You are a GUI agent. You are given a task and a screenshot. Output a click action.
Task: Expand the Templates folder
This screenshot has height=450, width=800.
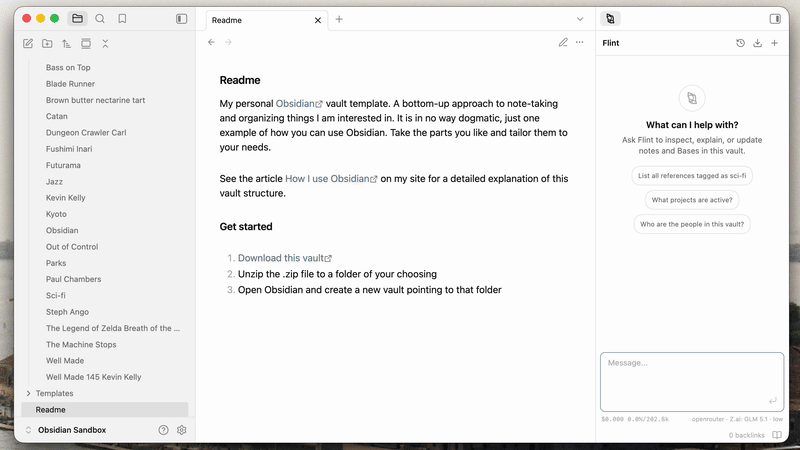tap(55, 393)
